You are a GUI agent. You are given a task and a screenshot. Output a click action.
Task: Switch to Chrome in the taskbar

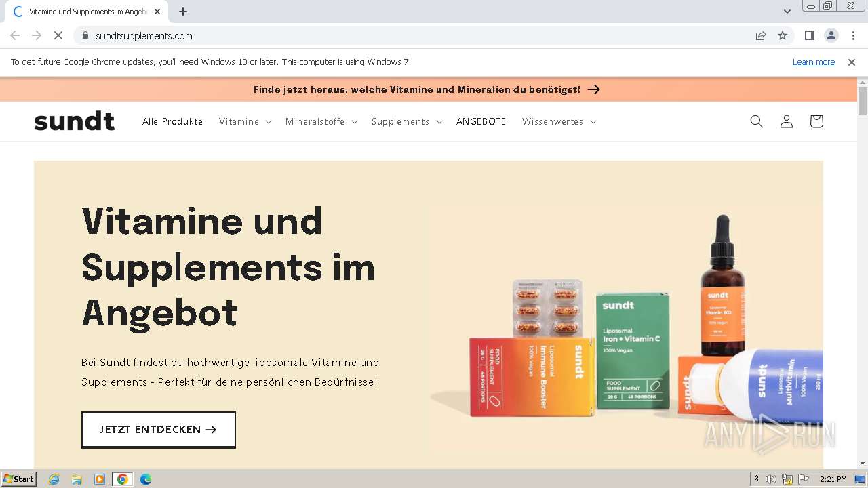pos(122,479)
